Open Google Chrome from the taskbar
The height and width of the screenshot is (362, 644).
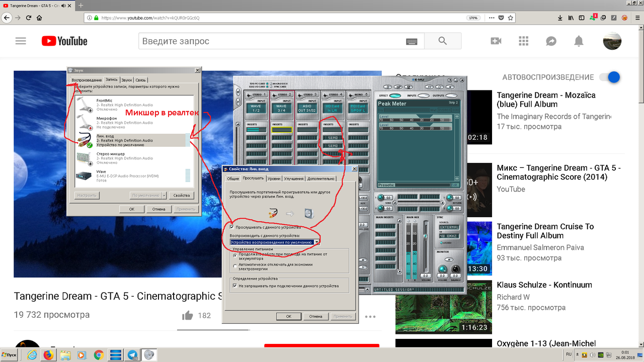click(99, 355)
